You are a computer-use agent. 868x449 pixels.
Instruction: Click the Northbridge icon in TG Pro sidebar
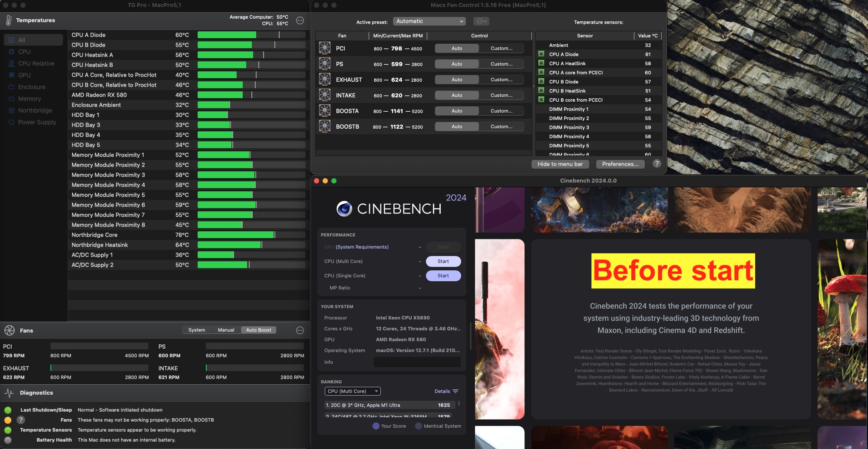(12, 110)
